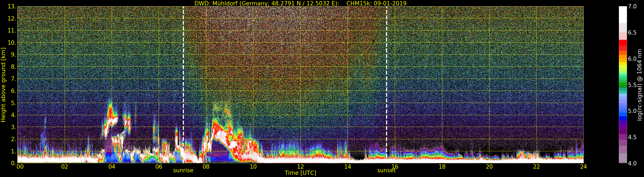Select the white dashed sunrise line
The height and width of the screenshot is (177, 644).
point(183,85)
